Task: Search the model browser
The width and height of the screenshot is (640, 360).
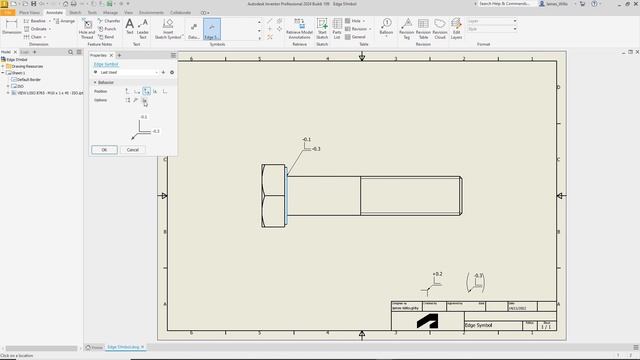Action: tap(71, 52)
